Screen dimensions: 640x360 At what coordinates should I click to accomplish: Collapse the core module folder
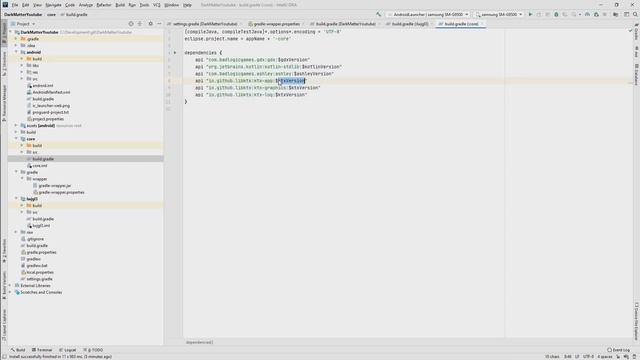tap(16, 139)
